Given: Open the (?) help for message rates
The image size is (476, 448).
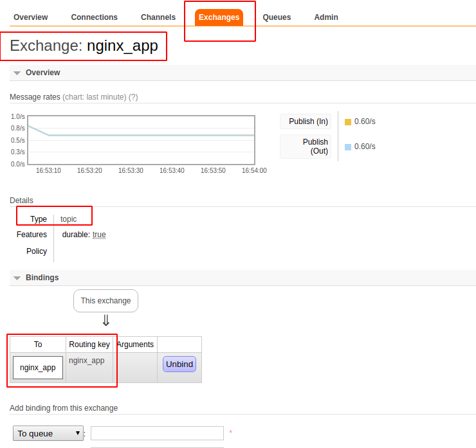Looking at the screenshot, I should (x=133, y=97).
